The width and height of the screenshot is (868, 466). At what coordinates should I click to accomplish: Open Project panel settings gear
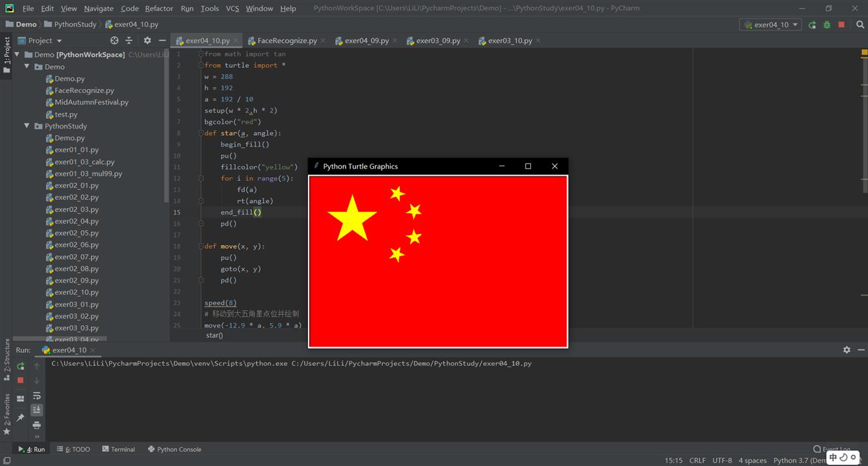(147, 40)
